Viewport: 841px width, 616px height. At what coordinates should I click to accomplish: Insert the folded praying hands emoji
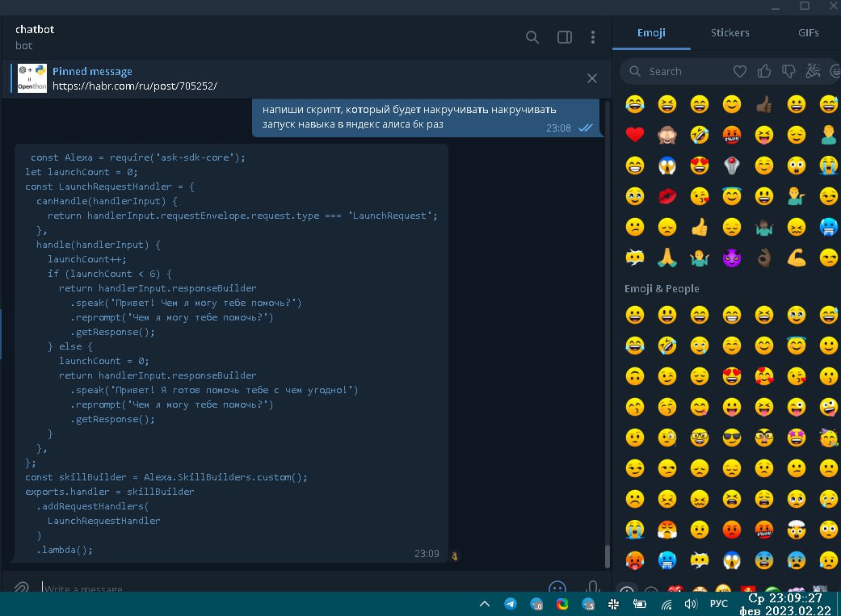pos(666,258)
